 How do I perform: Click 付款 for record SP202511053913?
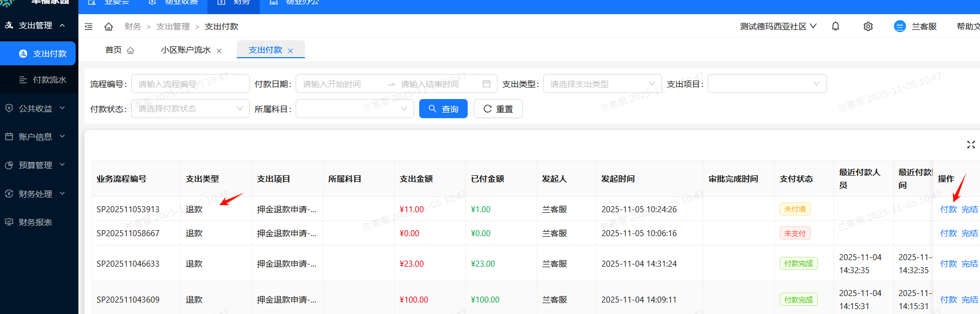coord(948,210)
